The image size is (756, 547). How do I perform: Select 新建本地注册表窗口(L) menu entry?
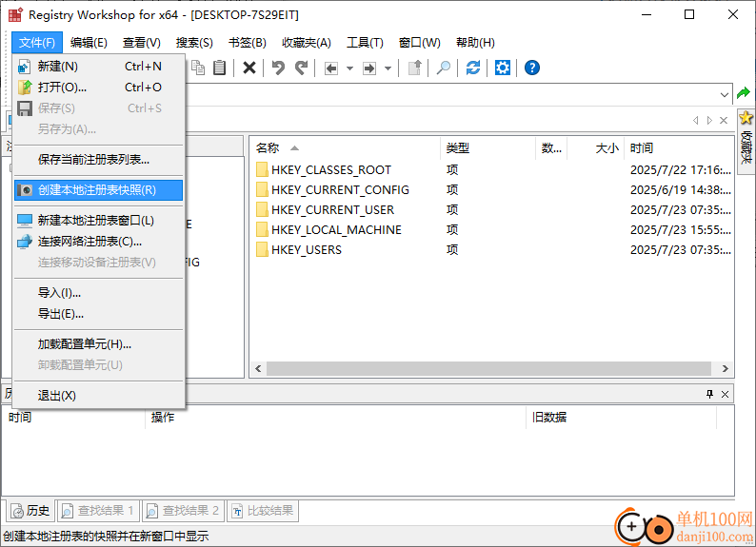[x=99, y=221]
